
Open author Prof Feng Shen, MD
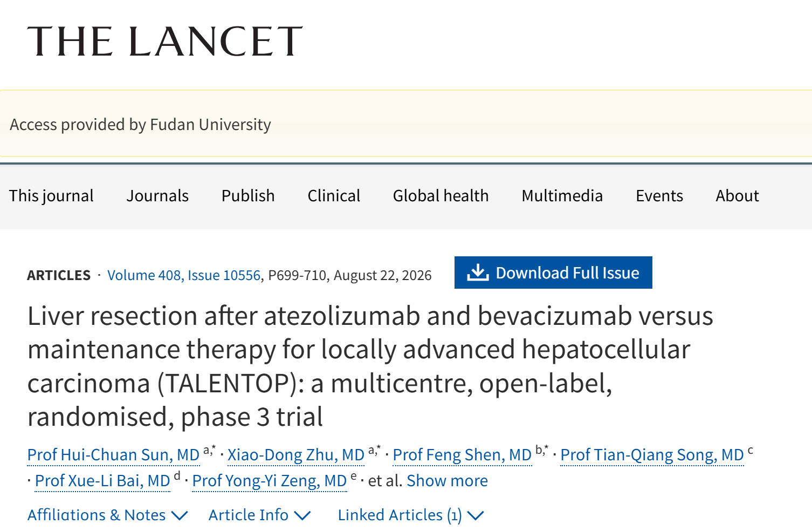[x=462, y=455]
